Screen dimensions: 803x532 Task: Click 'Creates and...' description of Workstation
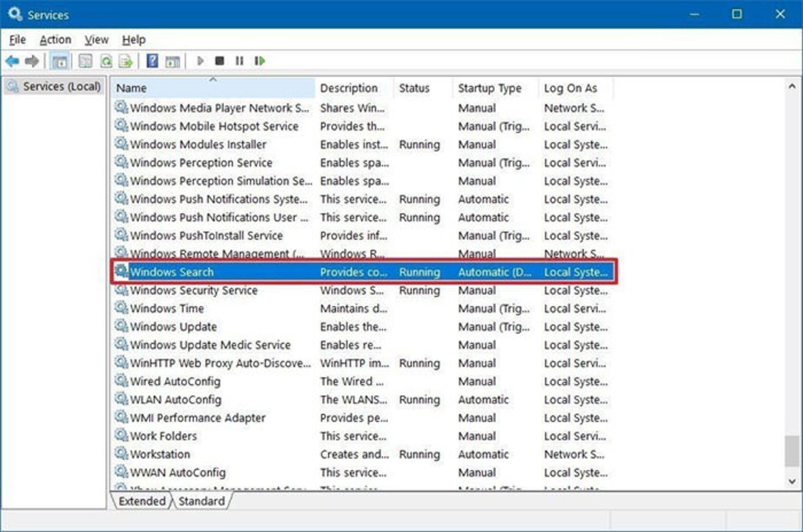(x=354, y=454)
